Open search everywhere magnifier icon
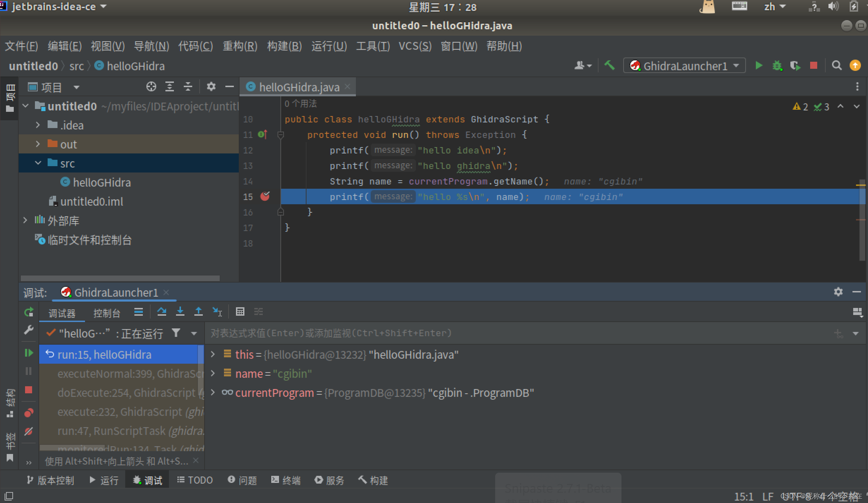Screen dimensions: 868x503 (x=837, y=65)
